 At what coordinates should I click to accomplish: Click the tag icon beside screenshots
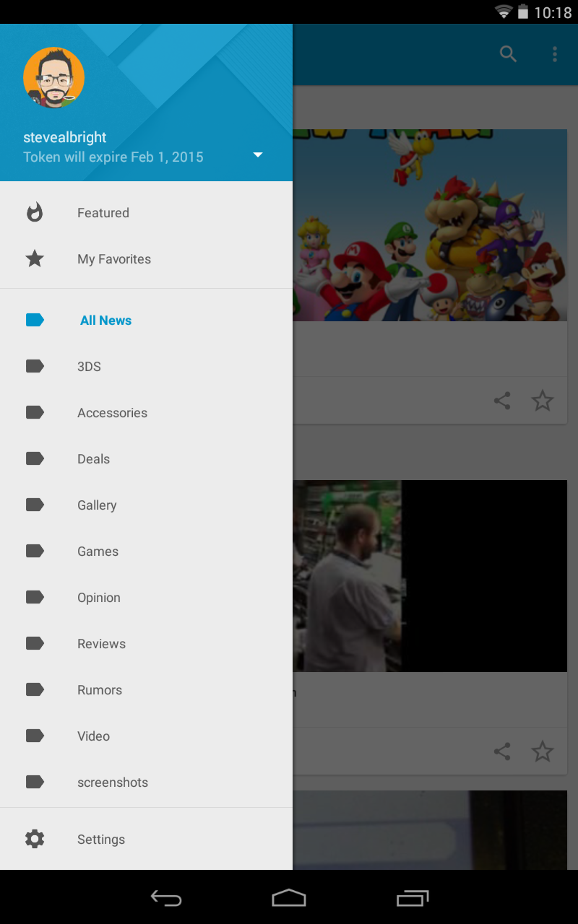[35, 782]
